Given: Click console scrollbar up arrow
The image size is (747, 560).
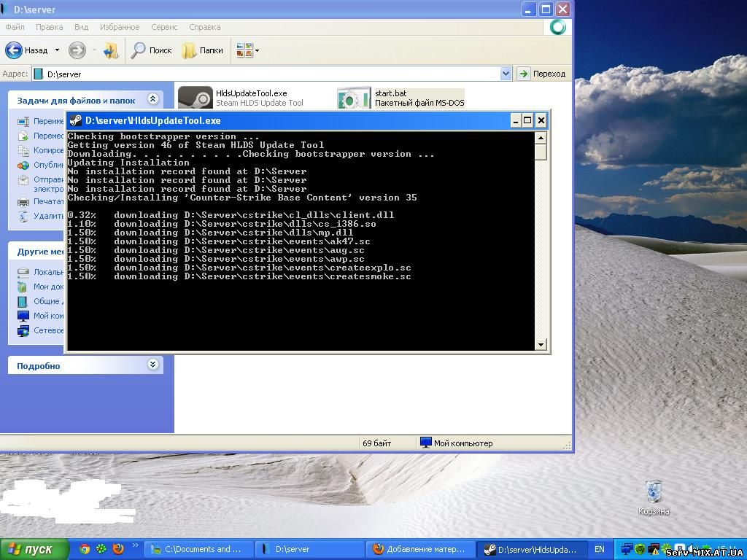Looking at the screenshot, I should coord(541,138).
